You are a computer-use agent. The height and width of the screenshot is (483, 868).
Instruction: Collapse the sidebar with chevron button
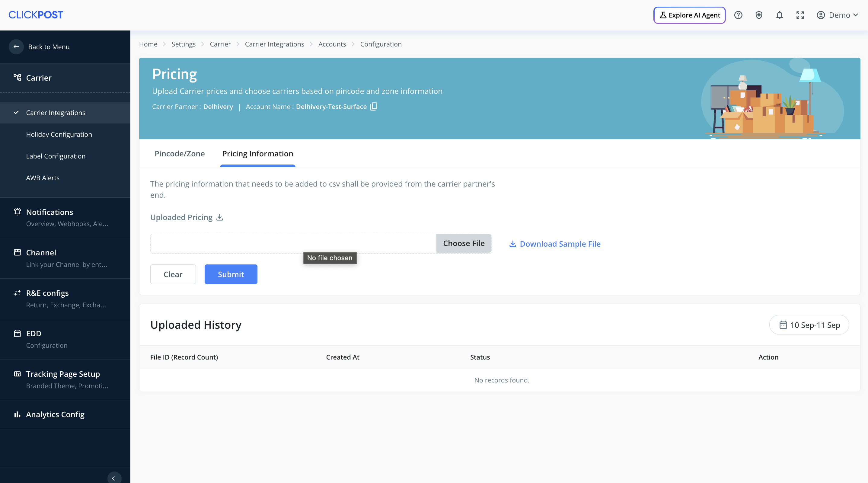click(x=113, y=478)
